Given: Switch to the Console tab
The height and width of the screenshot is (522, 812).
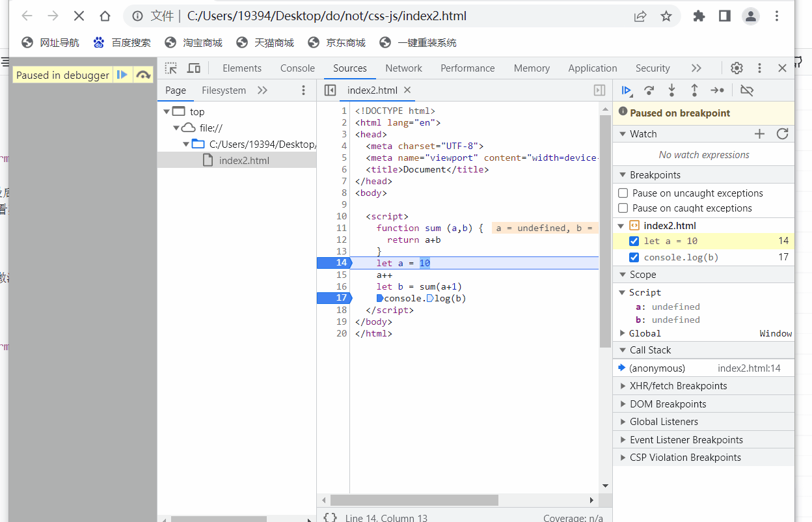Looking at the screenshot, I should pos(297,68).
